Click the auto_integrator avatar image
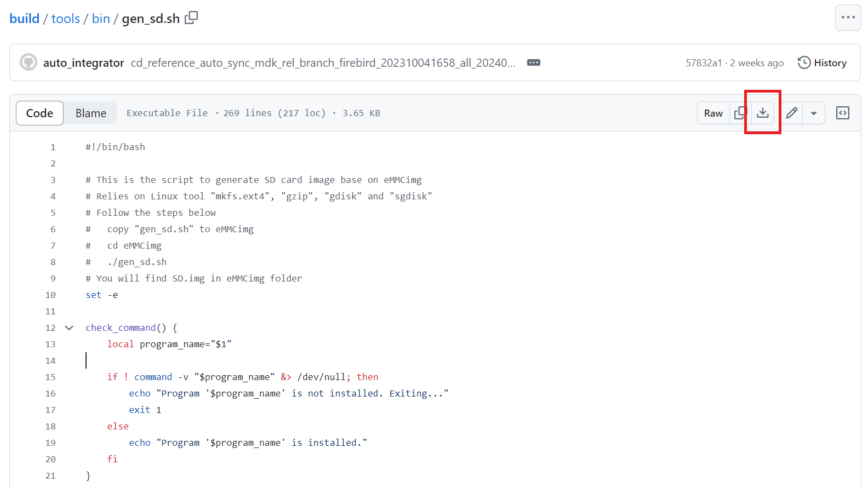 coord(28,62)
